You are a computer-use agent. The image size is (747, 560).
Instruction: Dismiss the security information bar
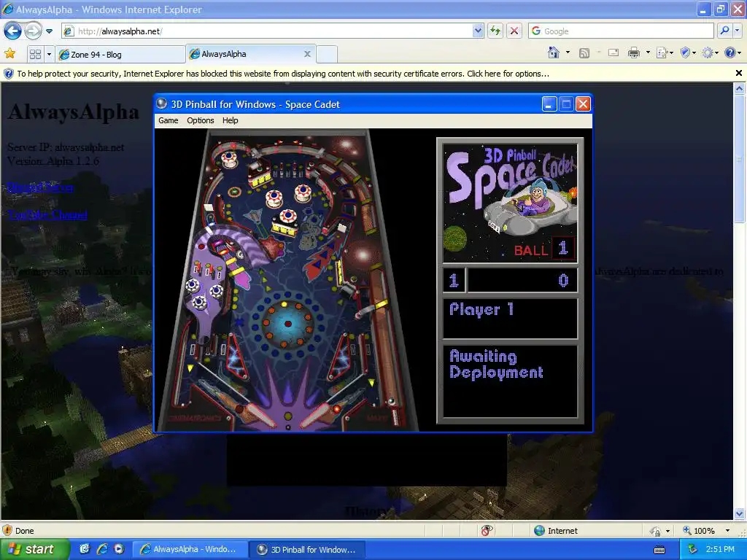pyautogui.click(x=739, y=74)
